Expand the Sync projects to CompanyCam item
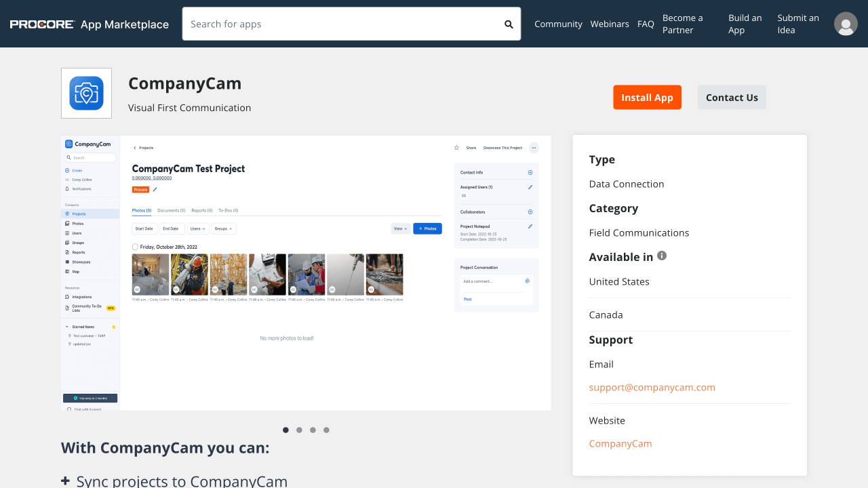Screen dimensions: 868x488 pos(174,481)
